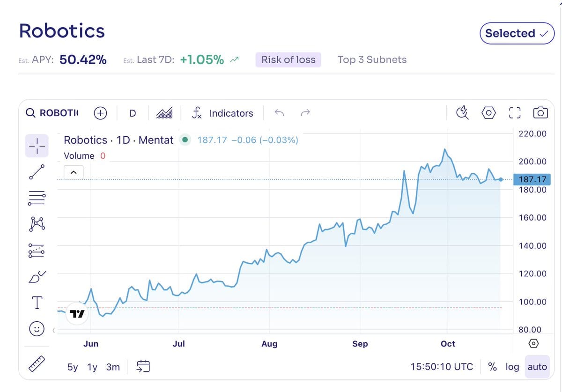The image size is (562, 392).
Task: Open symbol search for ROBOTICS
Action: click(x=52, y=113)
